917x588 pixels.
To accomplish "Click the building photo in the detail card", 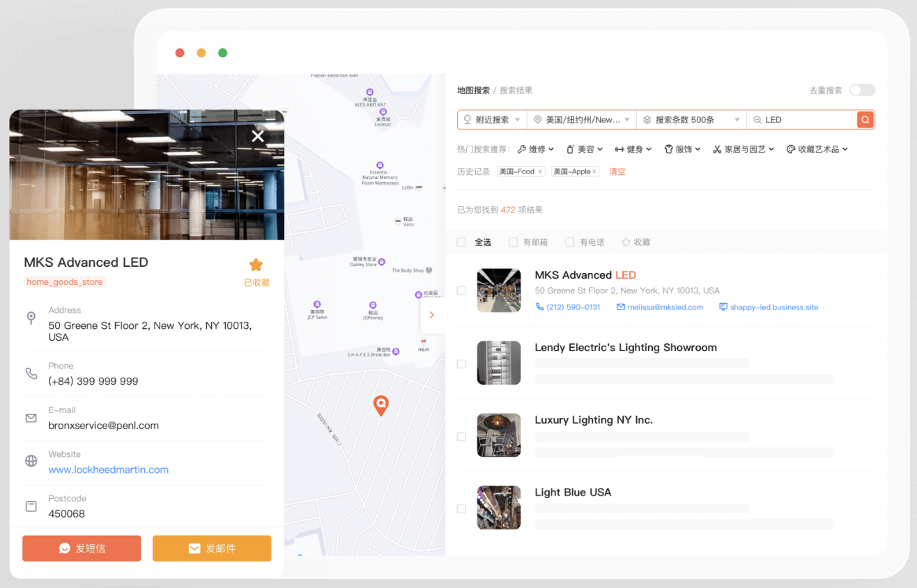I will click(147, 175).
